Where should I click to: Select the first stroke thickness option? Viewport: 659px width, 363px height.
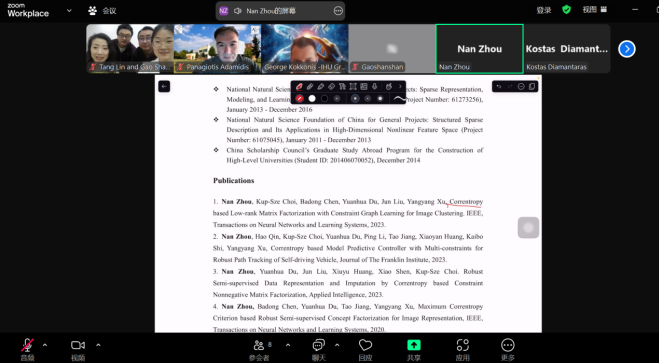pos(355,98)
